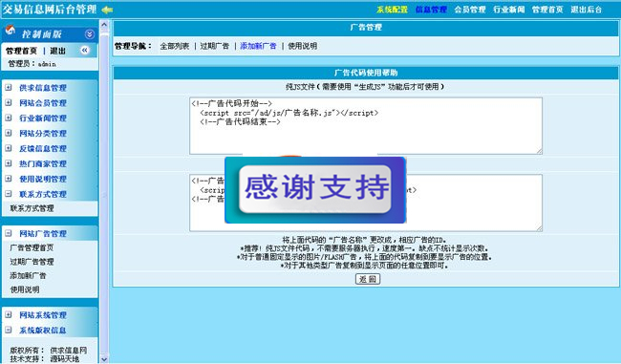Collapse 网站广告管理 section

9,233
